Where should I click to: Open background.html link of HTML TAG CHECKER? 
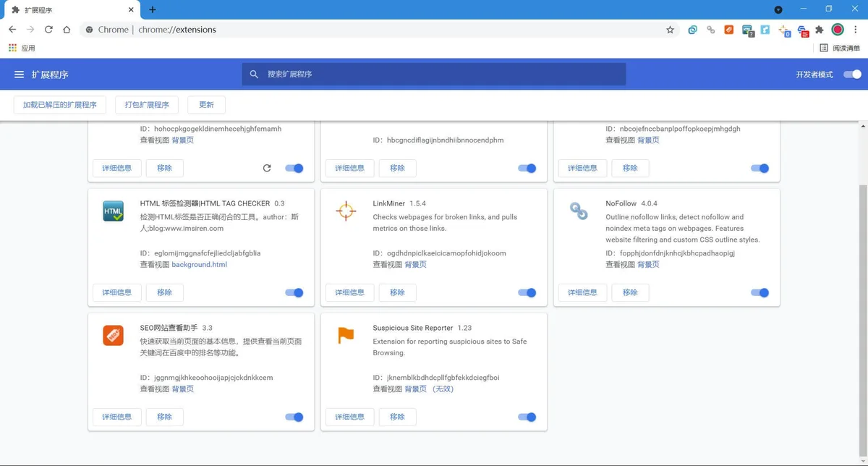coord(200,265)
